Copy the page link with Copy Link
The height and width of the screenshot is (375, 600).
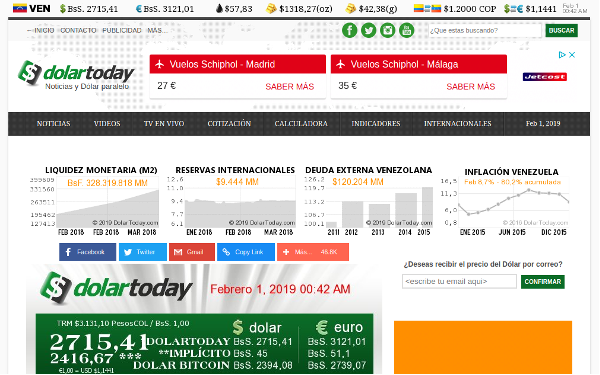[246, 252]
